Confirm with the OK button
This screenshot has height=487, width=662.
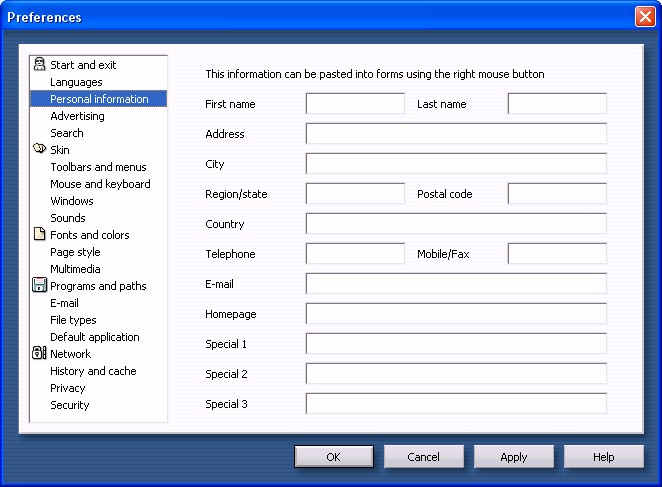pos(334,457)
